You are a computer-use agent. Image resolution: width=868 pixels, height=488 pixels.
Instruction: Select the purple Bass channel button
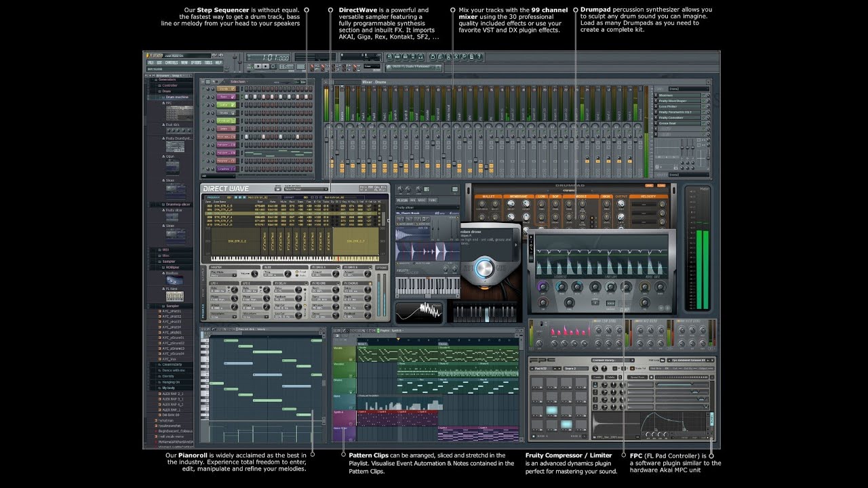pos(226,97)
